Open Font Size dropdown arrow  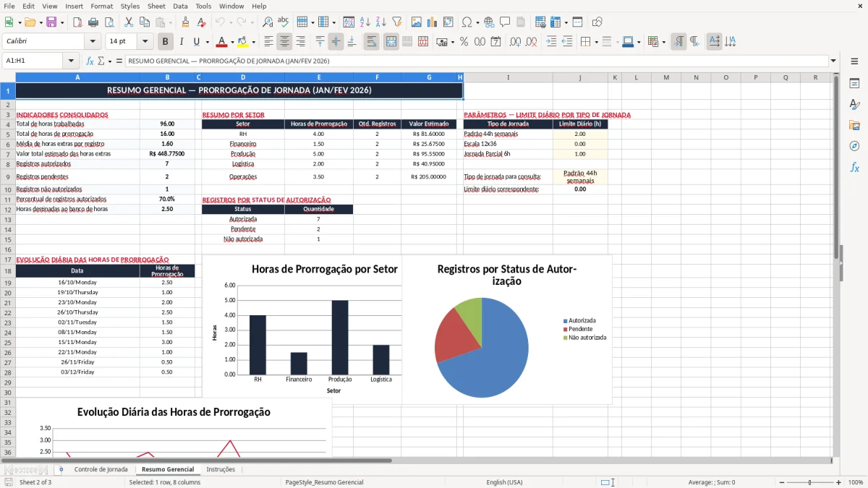pyautogui.click(x=145, y=42)
